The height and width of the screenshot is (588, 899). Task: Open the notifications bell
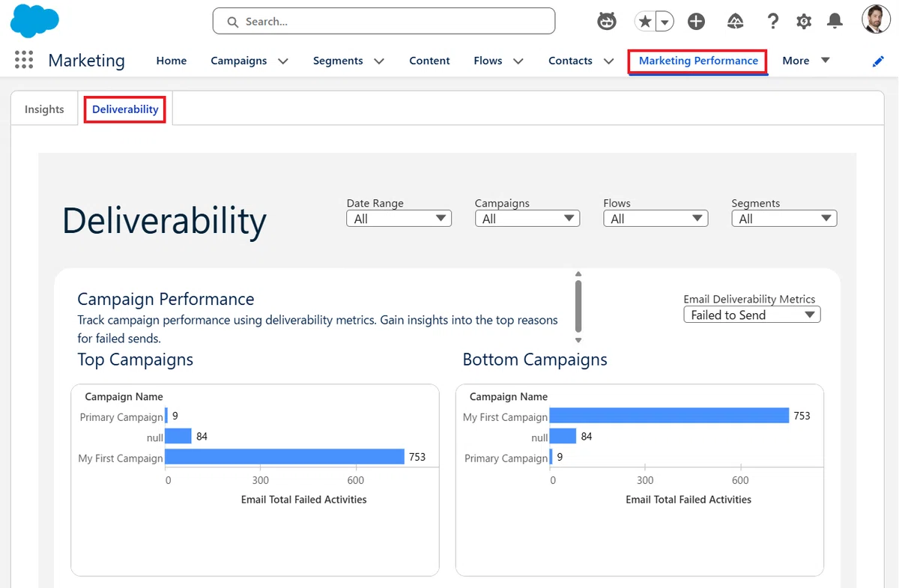coord(835,22)
